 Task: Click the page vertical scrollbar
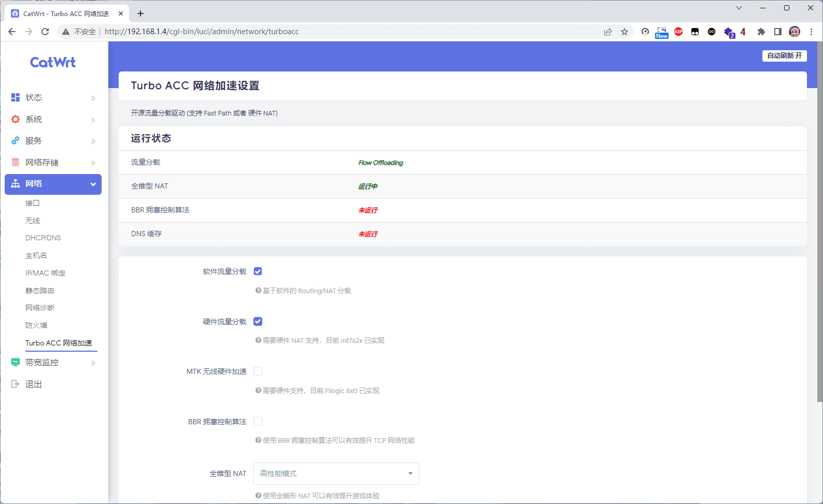pos(820,223)
